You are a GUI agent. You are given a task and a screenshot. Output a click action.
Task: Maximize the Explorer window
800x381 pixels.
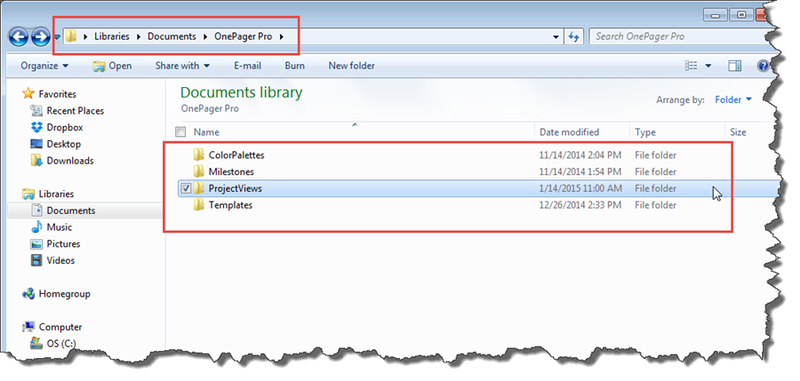[741, 15]
